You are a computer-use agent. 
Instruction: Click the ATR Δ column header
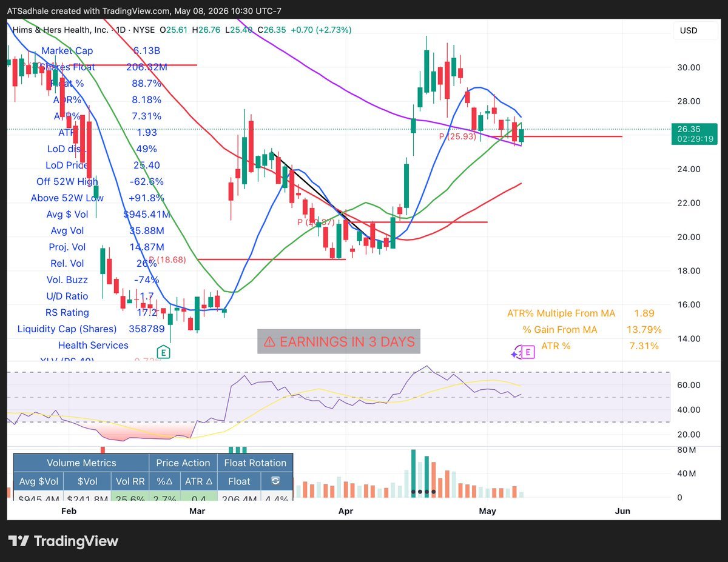coord(198,481)
